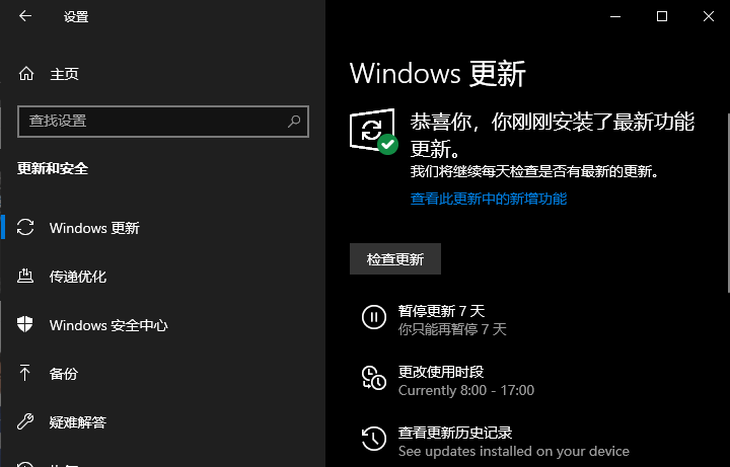Screen dimensions: 730x467
Task: Click the 传递优化 delivery icon
Action: coord(25,276)
